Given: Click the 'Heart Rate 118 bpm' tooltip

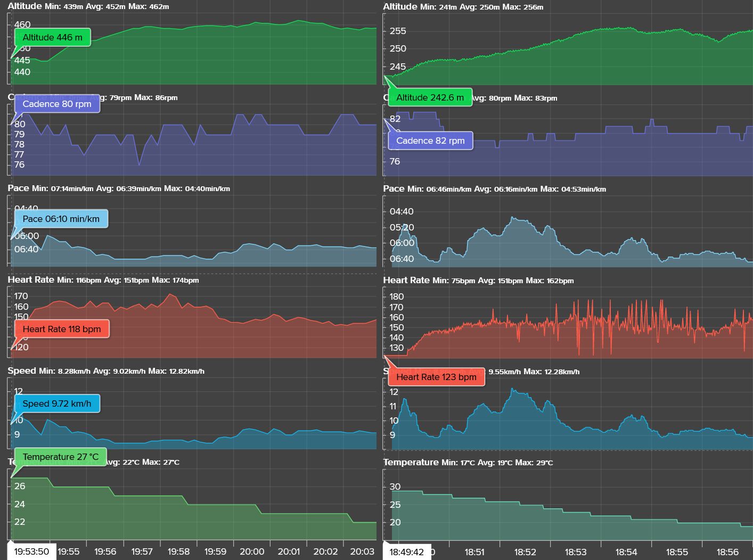Looking at the screenshot, I should [x=62, y=329].
